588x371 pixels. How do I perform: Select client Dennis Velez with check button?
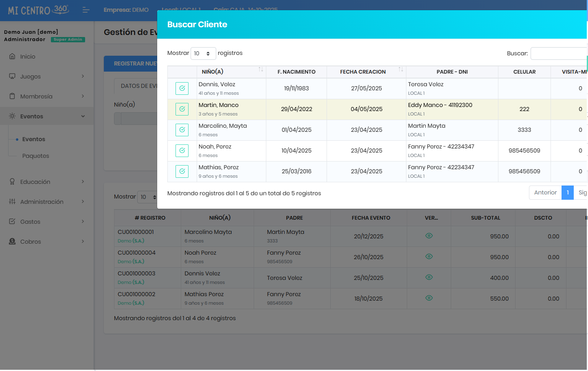pyautogui.click(x=182, y=88)
